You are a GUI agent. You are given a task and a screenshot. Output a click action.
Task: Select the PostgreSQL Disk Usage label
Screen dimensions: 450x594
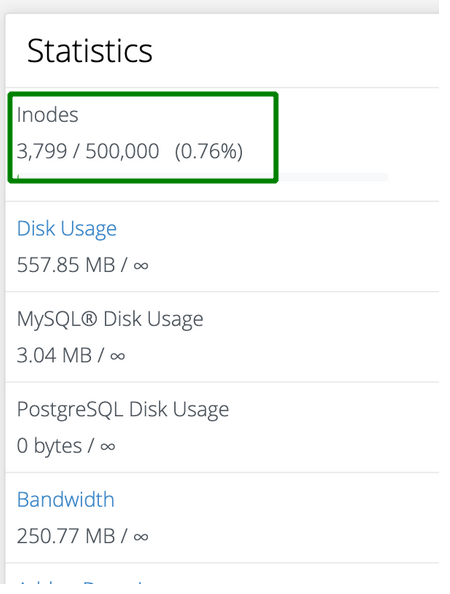pyautogui.click(x=123, y=410)
